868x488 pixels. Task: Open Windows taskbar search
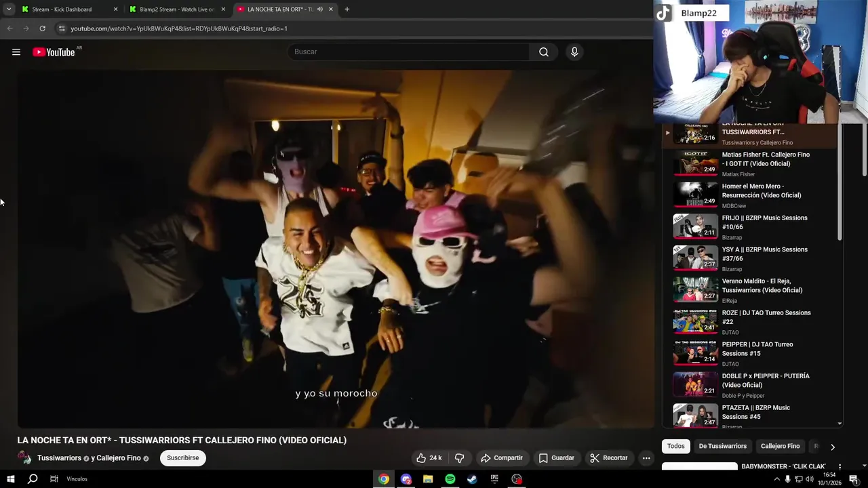[32, 479]
